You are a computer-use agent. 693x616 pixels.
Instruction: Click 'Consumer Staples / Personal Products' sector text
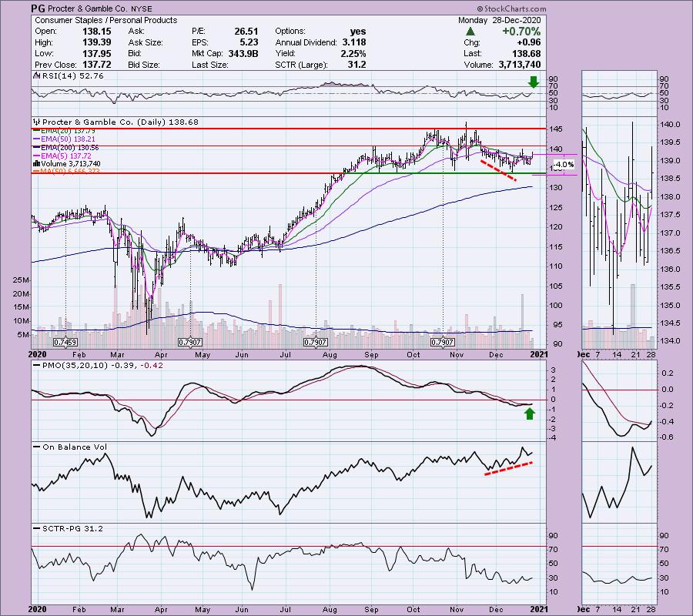coord(105,20)
